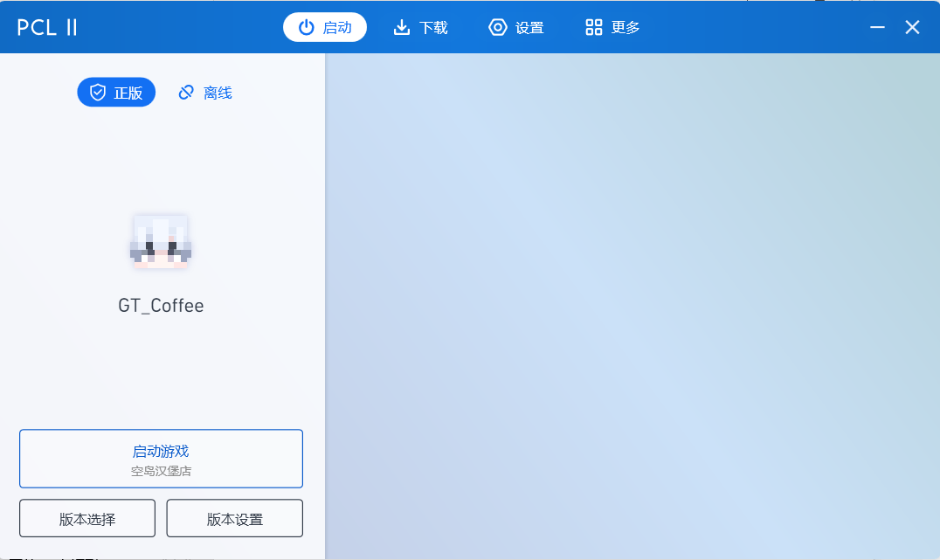Close the PCL II launcher window
Viewport: 940px width, 560px height.
pyautogui.click(x=912, y=28)
